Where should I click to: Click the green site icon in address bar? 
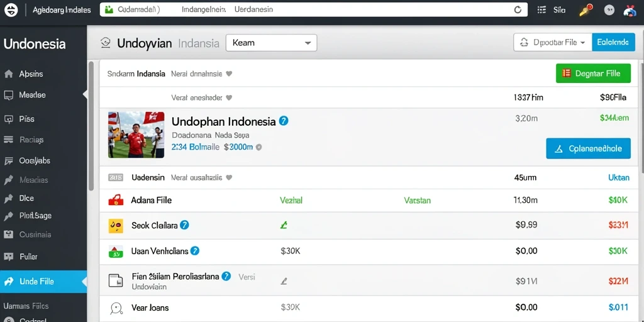tap(109, 10)
